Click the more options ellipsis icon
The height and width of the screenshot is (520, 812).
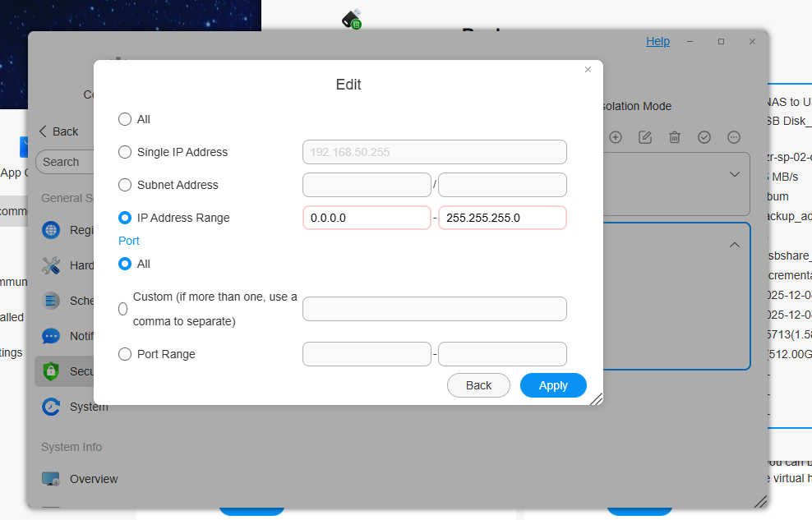click(x=734, y=137)
